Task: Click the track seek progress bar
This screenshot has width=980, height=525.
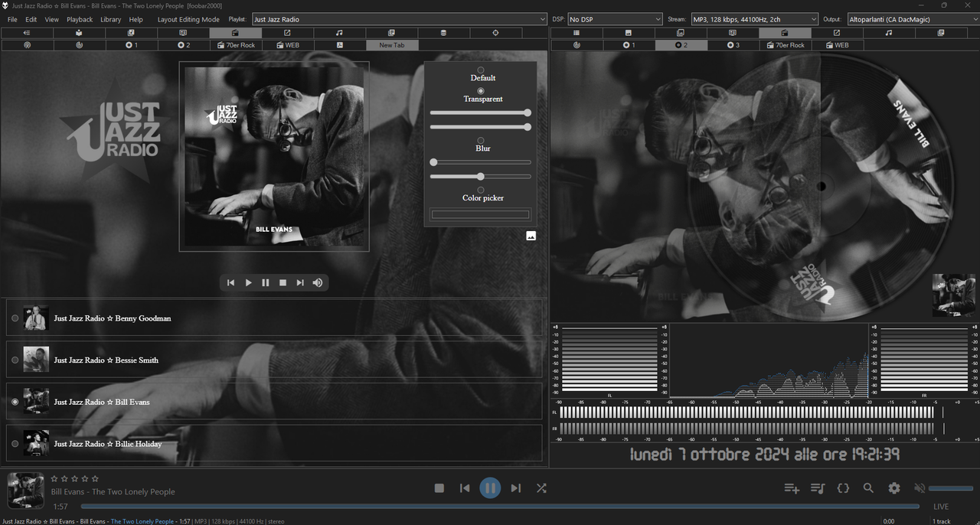Action: [x=500, y=507]
